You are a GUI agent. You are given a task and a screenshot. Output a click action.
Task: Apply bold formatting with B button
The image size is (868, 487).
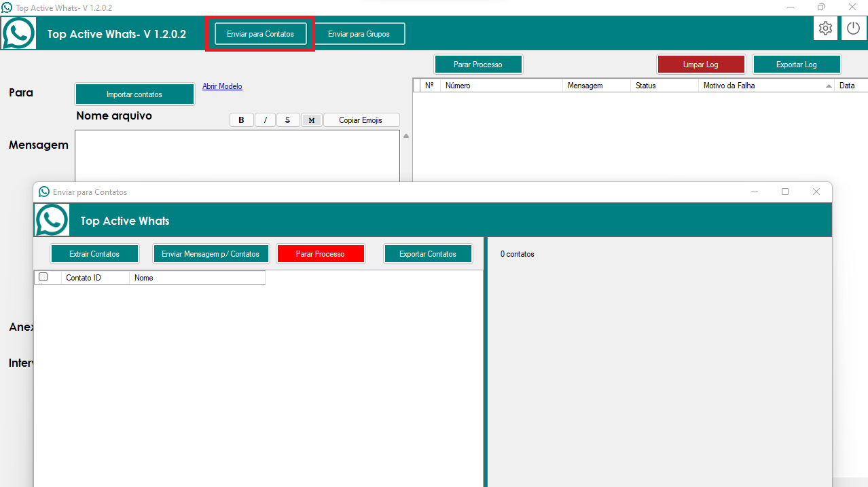[x=241, y=120]
